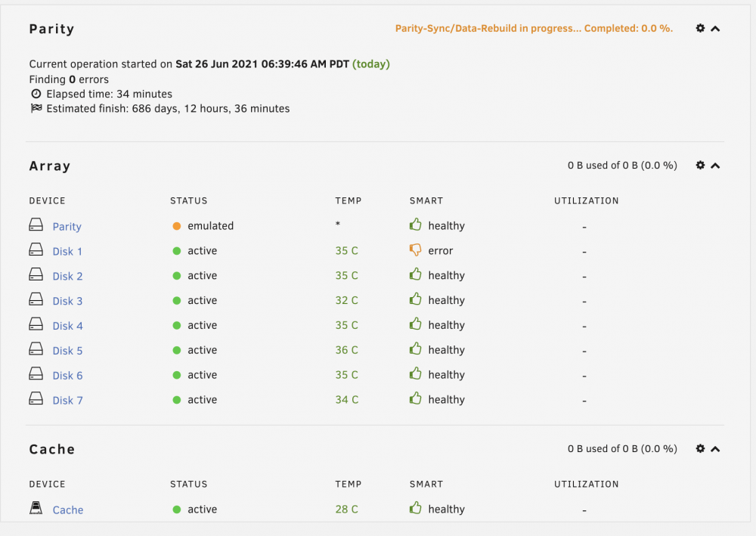The image size is (756, 536).
Task: Open the Disk 1 link
Action: coord(67,252)
